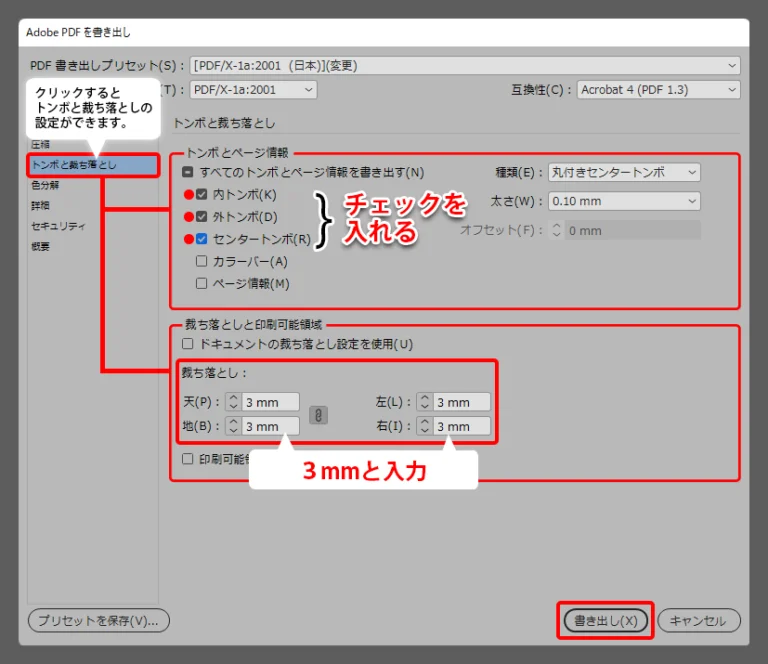Expand the 種類 丸付きセンタートンボ dropdown
Screen dimensions: 768x664
[x=624, y=172]
